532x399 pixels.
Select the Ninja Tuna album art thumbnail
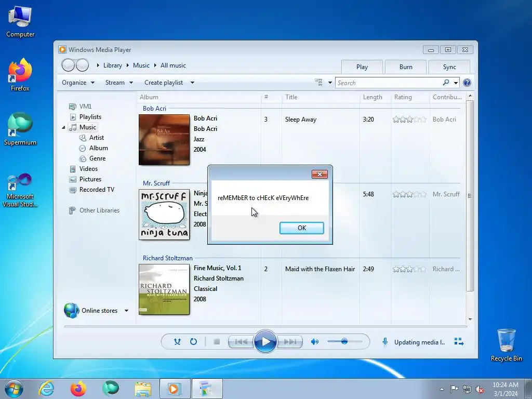tap(164, 215)
